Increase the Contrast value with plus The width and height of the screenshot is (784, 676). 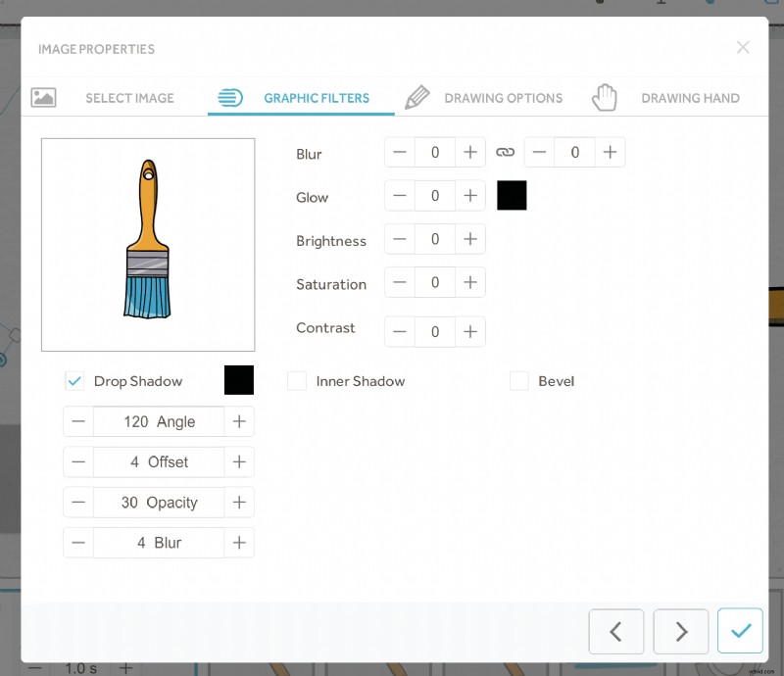(x=470, y=331)
